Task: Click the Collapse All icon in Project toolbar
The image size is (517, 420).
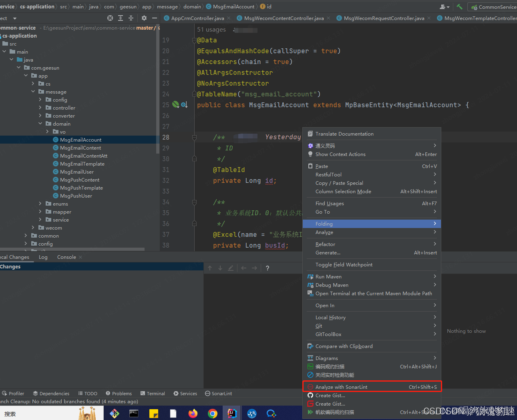Action: click(x=131, y=18)
